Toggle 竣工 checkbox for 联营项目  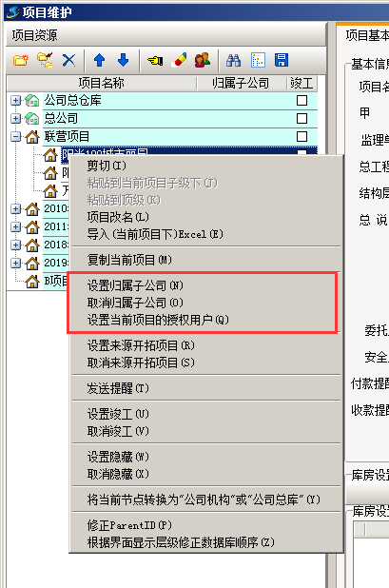(301, 136)
